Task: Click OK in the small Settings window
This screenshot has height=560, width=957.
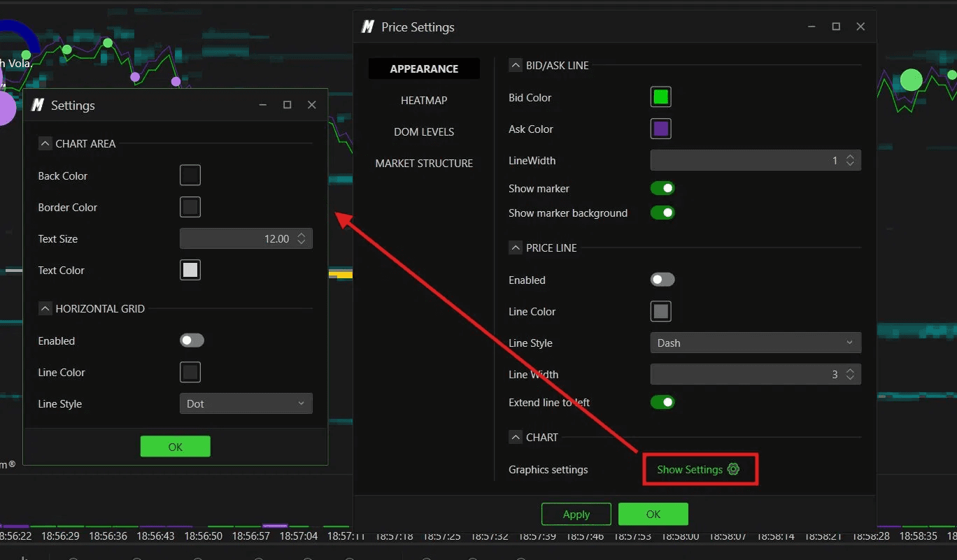Action: [x=176, y=447]
